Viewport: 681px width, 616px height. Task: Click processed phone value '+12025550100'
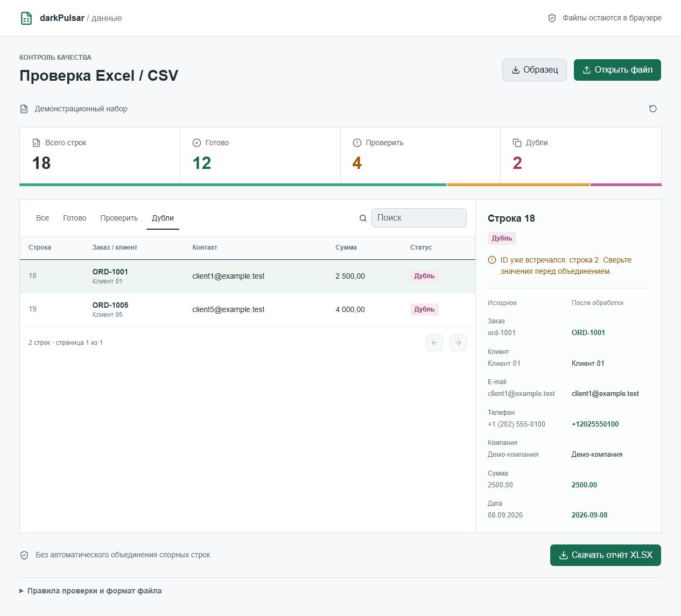595,424
